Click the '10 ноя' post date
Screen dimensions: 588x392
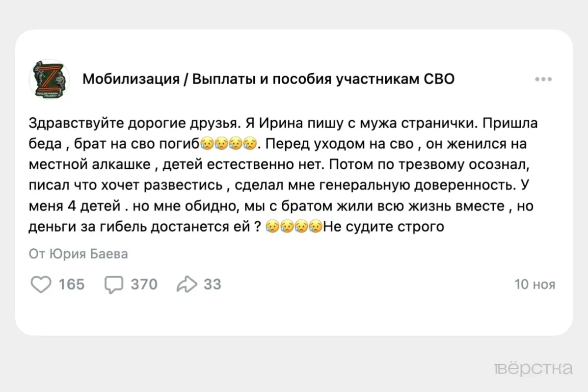(535, 284)
